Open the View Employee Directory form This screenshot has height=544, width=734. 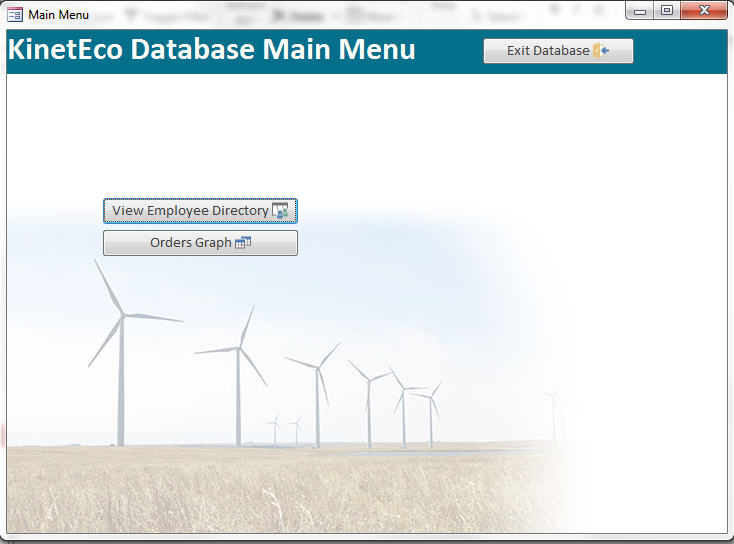point(200,211)
